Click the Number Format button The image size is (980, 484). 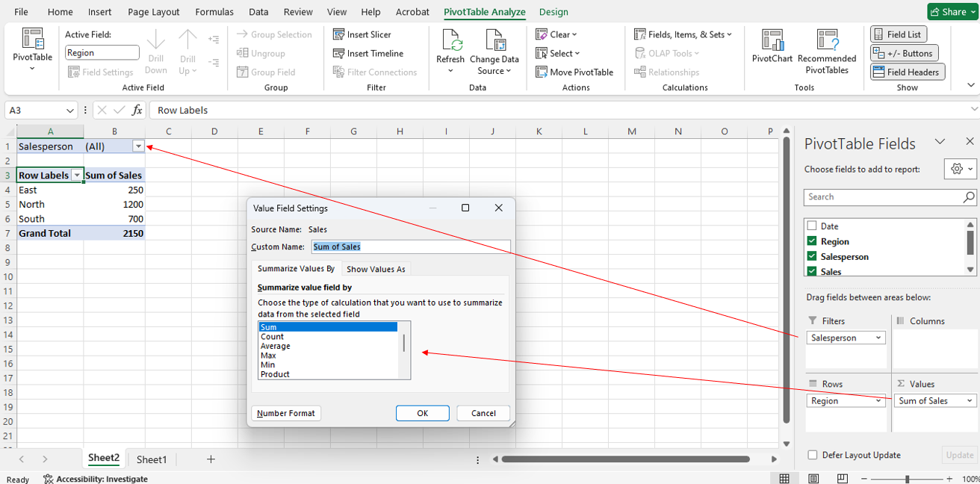286,413
